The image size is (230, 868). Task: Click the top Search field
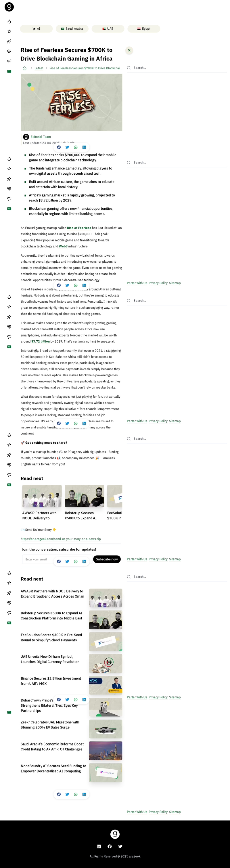177,68
